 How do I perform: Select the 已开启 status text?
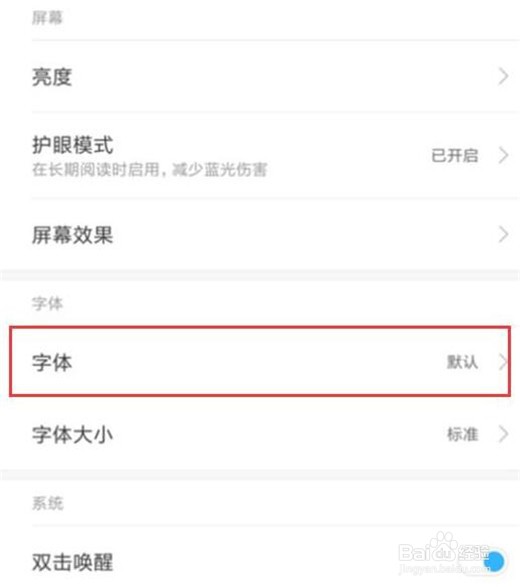[x=454, y=155]
